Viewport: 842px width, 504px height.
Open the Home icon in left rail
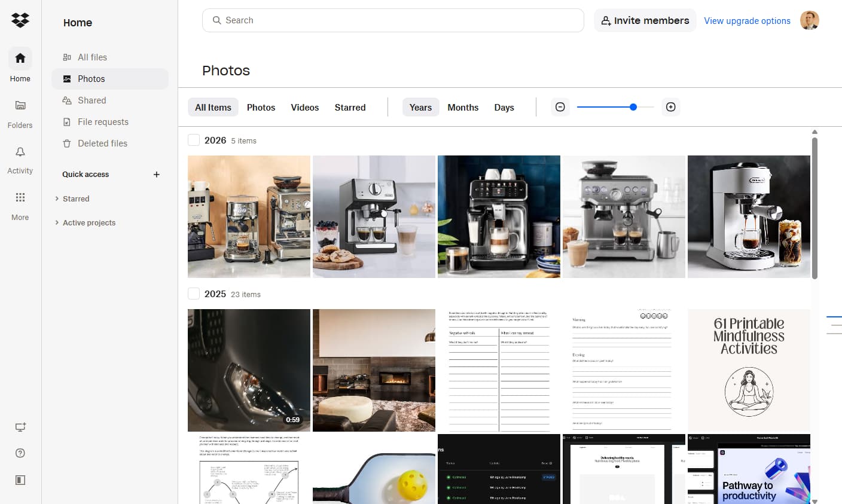click(20, 58)
